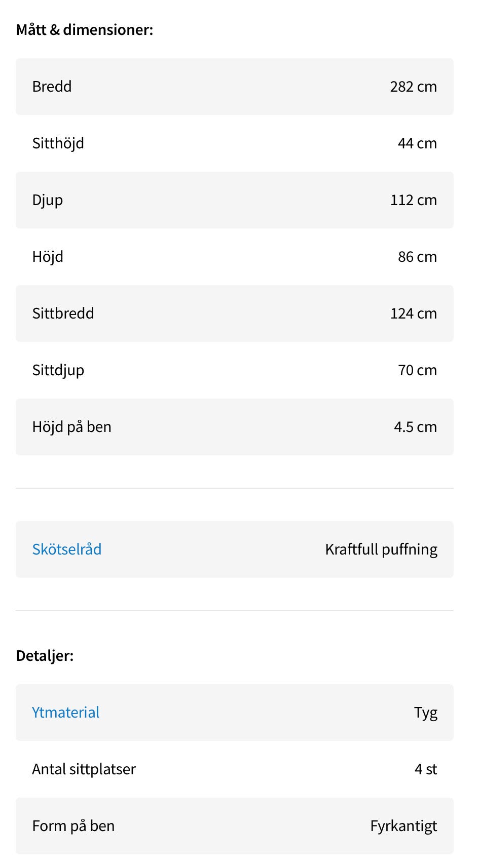Select the Sittdjup row label
The height and width of the screenshot is (868, 478).
[x=58, y=370]
